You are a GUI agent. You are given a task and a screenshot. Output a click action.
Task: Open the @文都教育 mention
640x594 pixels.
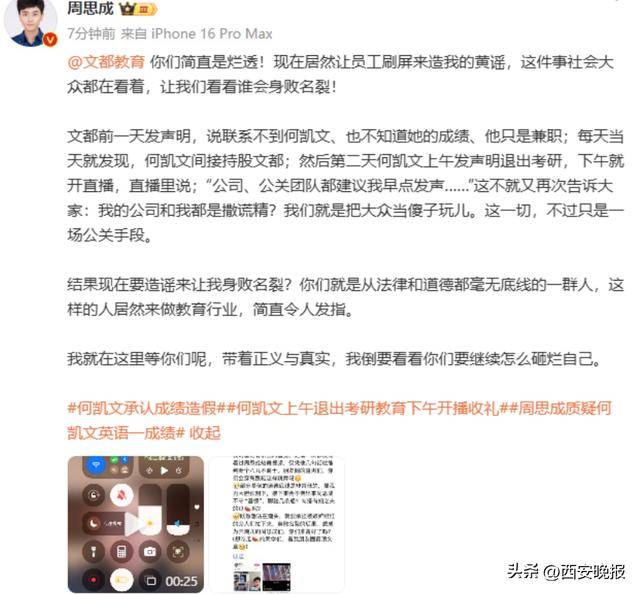pyautogui.click(x=106, y=62)
